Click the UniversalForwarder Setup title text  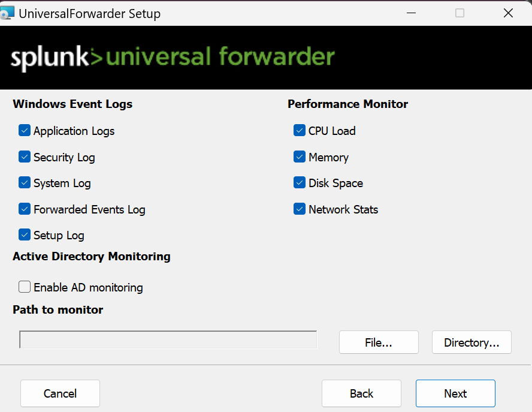(x=90, y=14)
